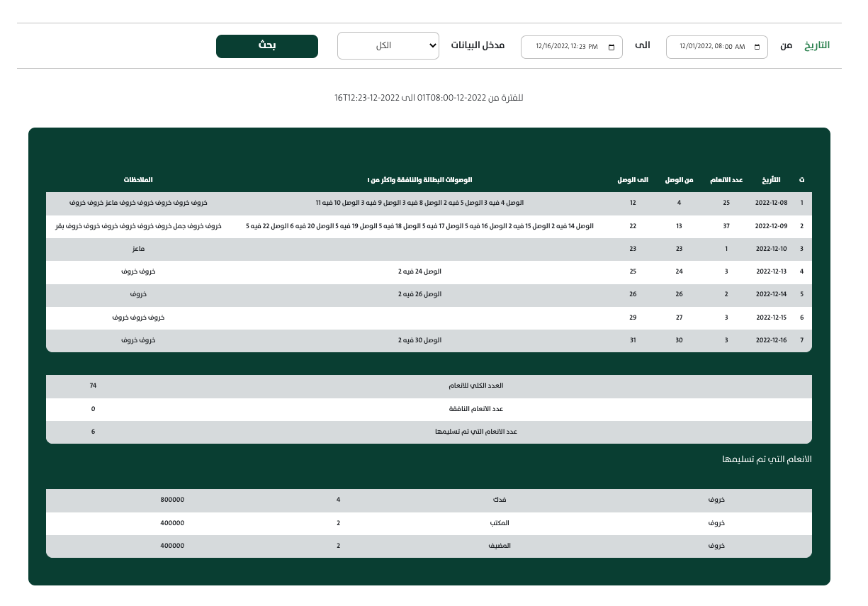Screen dimensions: 868x606
Task: Select the 2022-12-15 date cell
Action: (x=771, y=318)
